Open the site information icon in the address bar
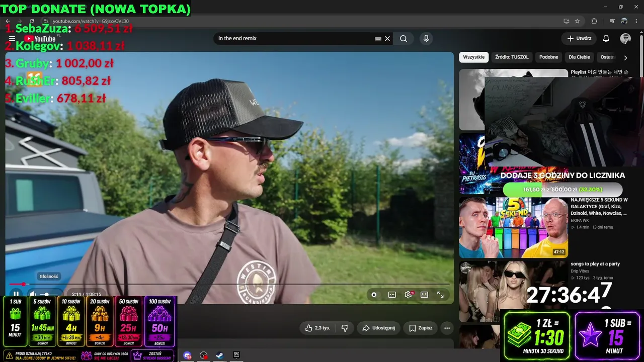 pyautogui.click(x=46, y=21)
